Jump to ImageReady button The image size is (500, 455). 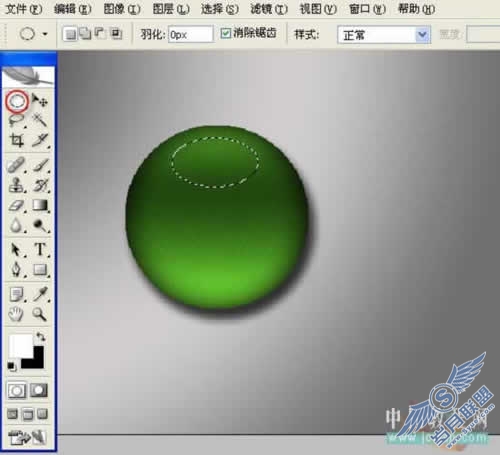coord(27,437)
